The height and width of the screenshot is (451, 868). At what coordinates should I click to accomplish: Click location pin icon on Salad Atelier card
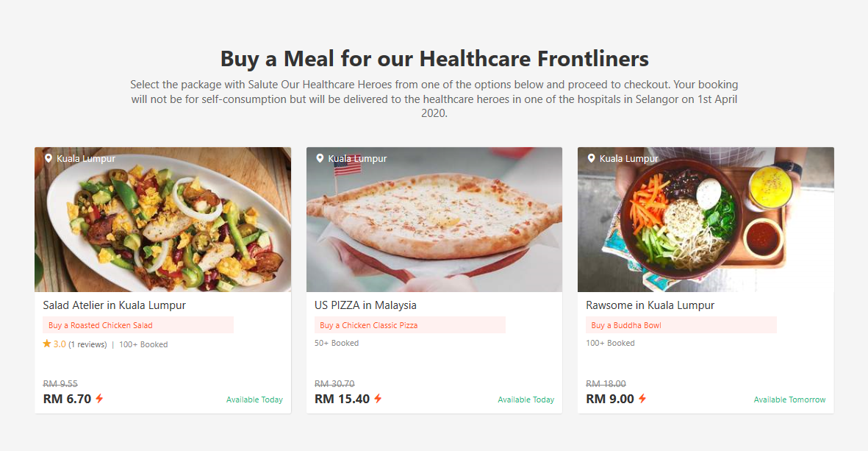click(49, 158)
